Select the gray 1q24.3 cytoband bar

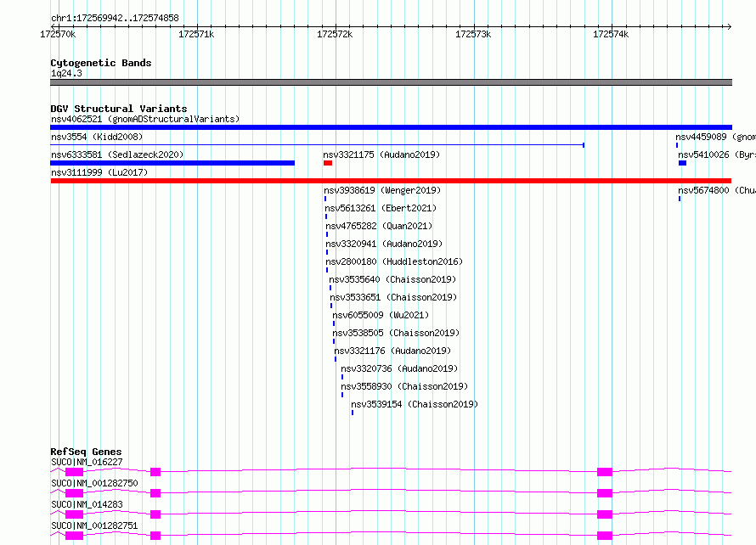(x=391, y=82)
